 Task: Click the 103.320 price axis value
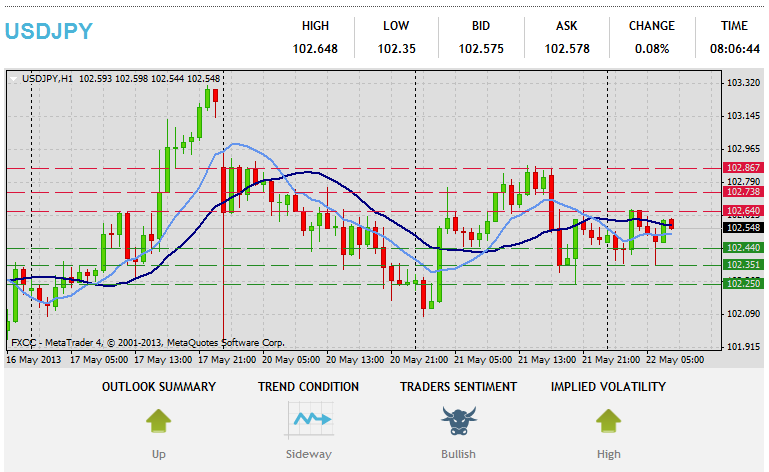point(743,83)
